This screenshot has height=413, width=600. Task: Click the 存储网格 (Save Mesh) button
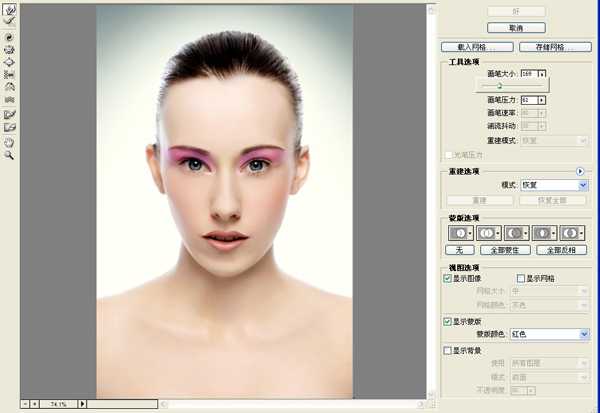click(555, 47)
